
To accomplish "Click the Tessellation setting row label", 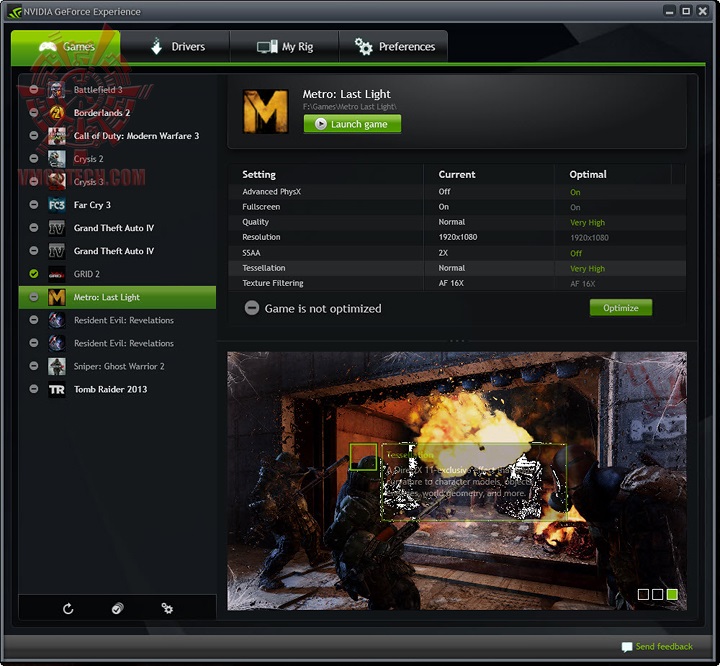I will tap(264, 268).
